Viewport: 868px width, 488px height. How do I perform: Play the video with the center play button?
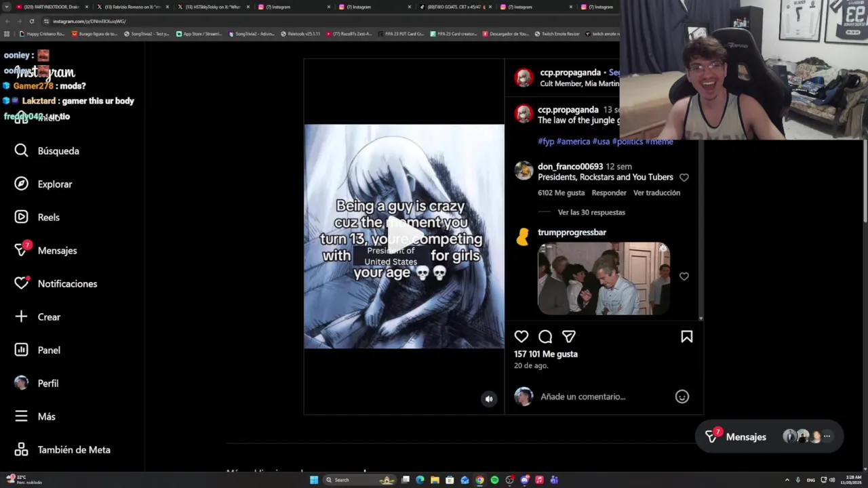pos(404,237)
